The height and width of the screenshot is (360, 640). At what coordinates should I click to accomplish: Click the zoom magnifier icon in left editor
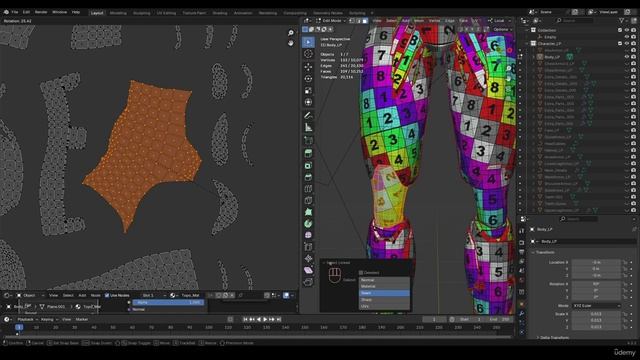(291, 33)
